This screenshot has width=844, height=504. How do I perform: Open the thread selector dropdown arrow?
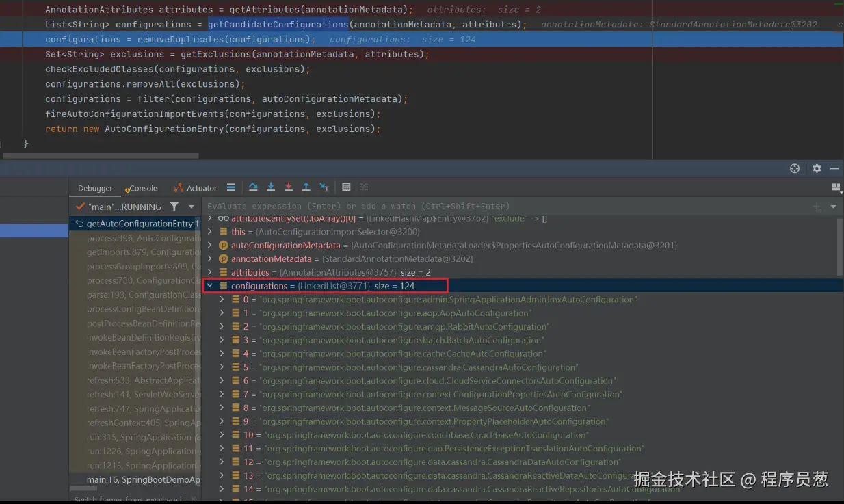click(x=192, y=207)
